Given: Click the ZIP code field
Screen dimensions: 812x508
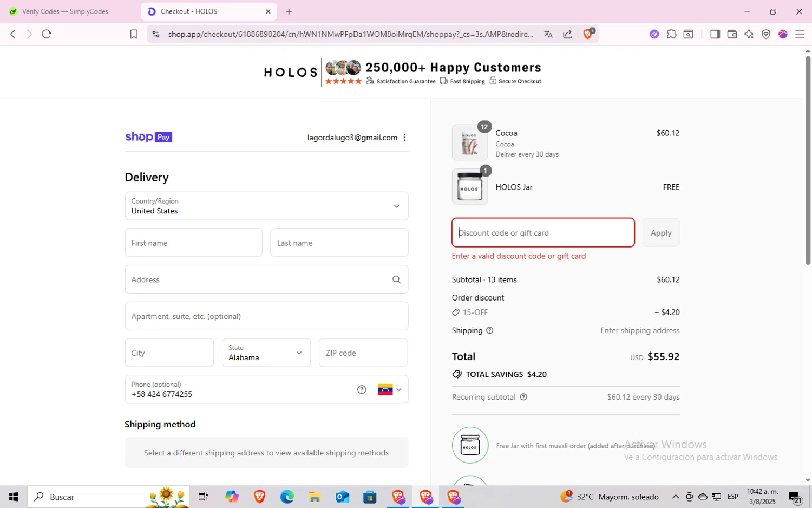Looking at the screenshot, I should point(363,353).
